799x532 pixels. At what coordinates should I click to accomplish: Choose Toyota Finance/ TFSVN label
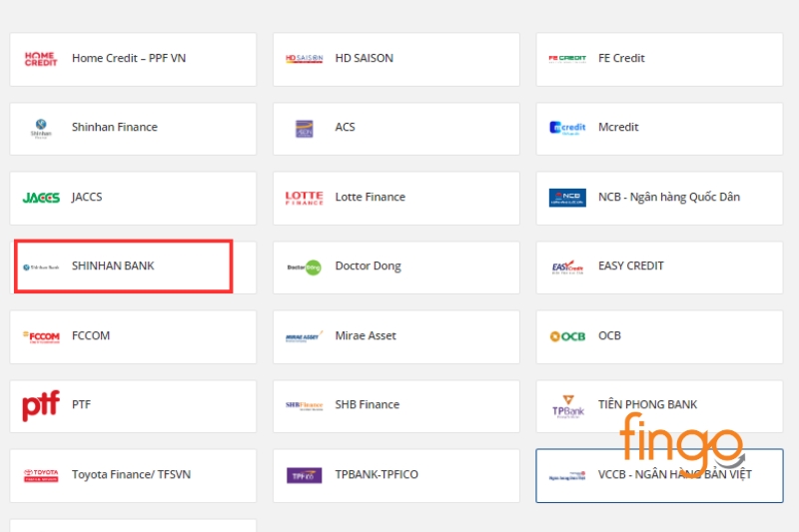(x=131, y=474)
